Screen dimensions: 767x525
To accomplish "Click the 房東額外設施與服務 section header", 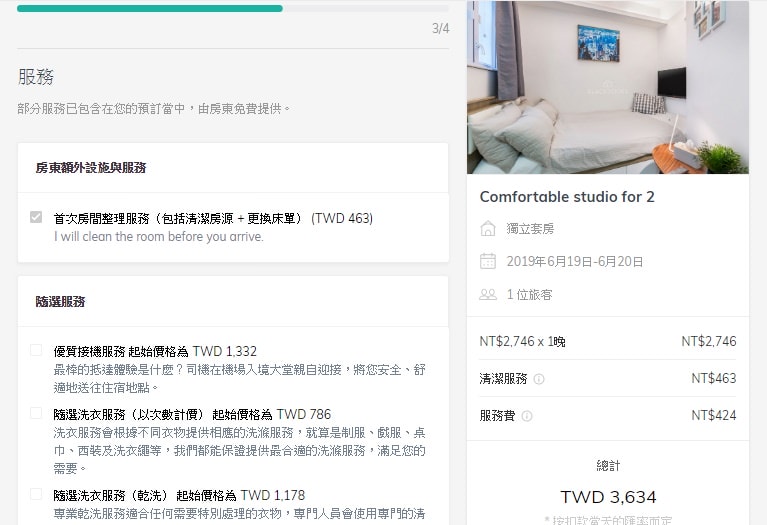I will (x=90, y=168).
